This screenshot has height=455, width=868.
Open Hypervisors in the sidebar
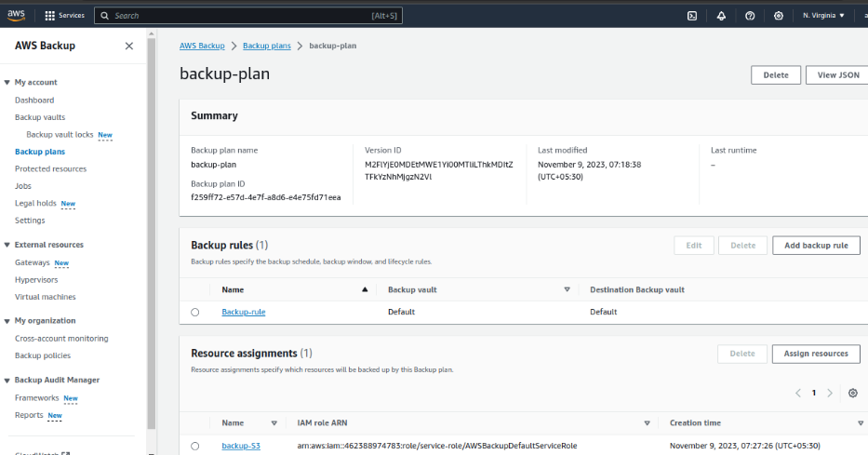click(36, 279)
